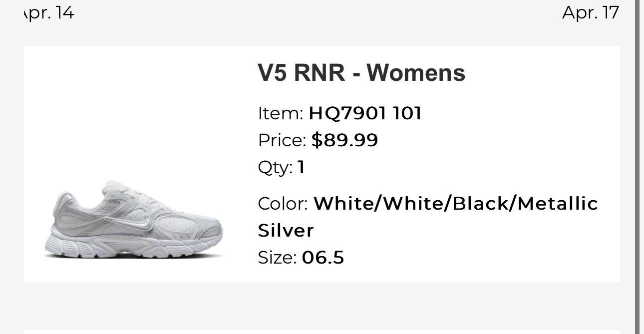
Task: Click the $89.99 price value
Action: click(344, 140)
